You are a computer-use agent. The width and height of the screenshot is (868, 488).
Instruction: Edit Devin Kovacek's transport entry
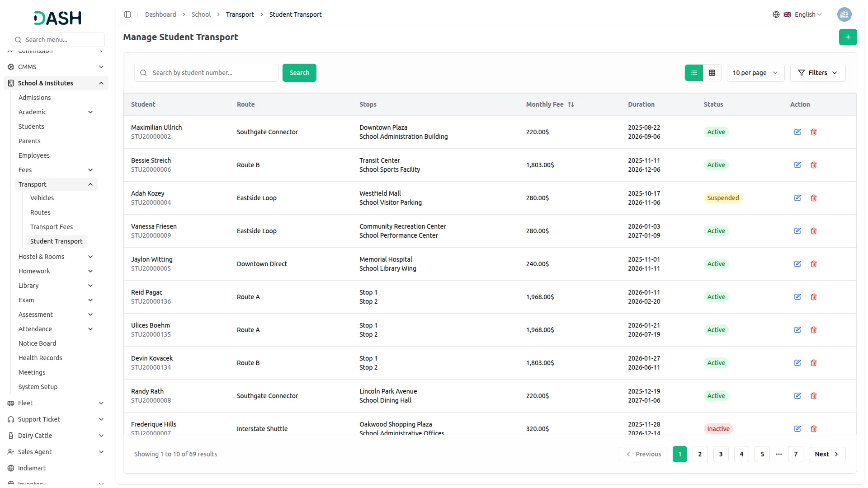coord(797,363)
